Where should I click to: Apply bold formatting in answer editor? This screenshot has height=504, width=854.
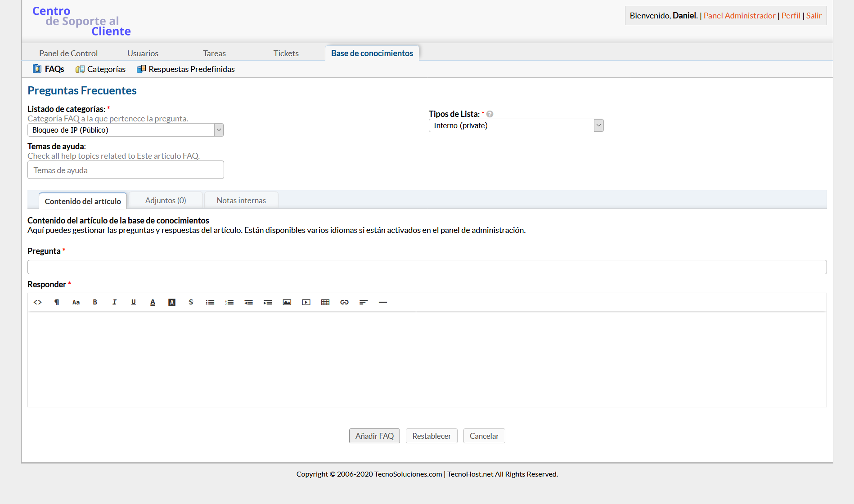pyautogui.click(x=95, y=302)
